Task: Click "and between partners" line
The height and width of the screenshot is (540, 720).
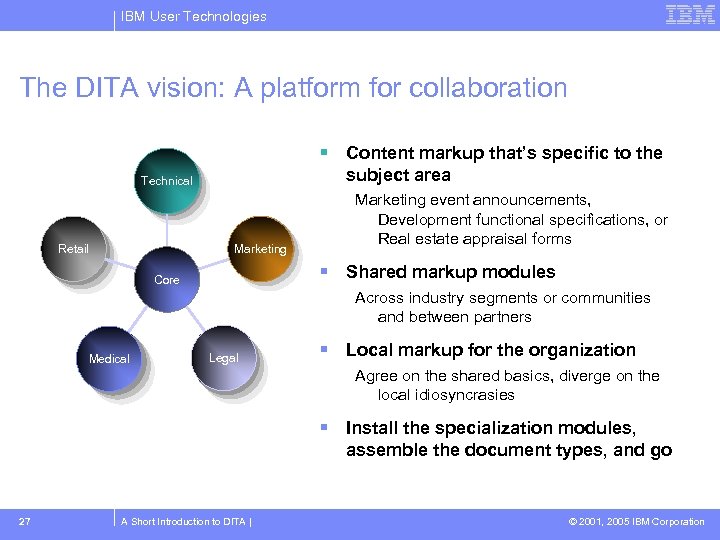Action: (x=454, y=317)
